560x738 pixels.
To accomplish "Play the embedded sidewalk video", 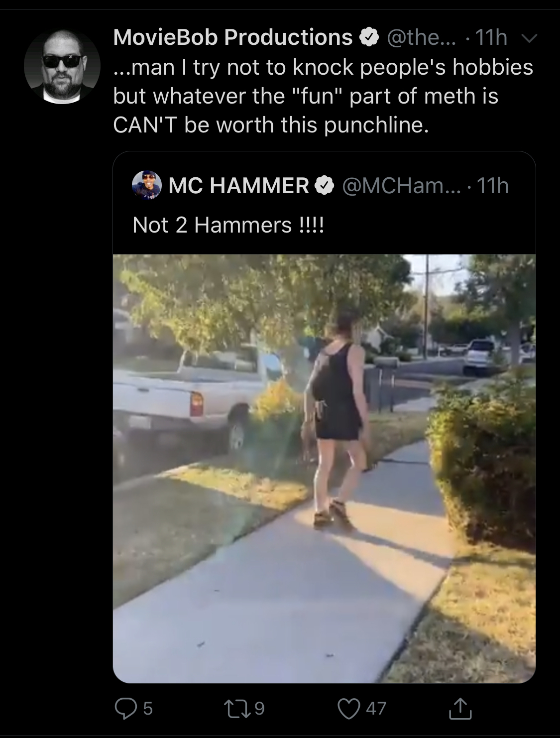I will pyautogui.click(x=324, y=468).
